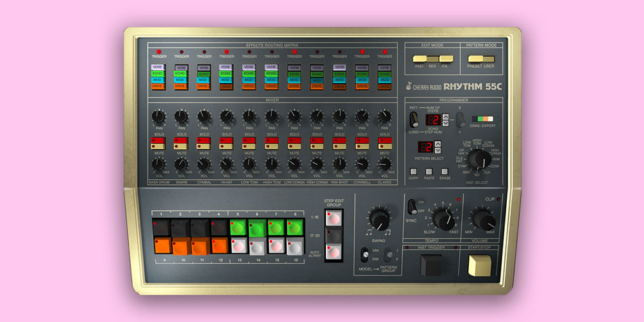
Task: Set Edit Mode switch to MIX
Action: tap(433, 59)
